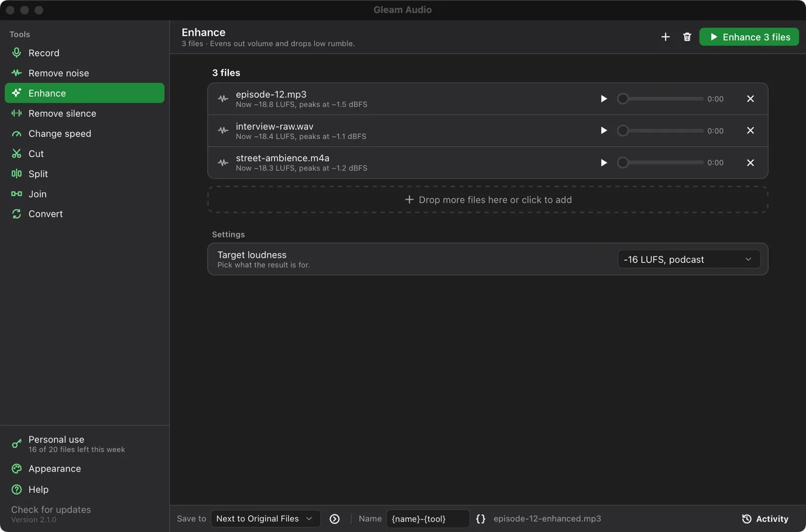Remove interview-raw.wav from the list
806x532 pixels.
(x=751, y=130)
